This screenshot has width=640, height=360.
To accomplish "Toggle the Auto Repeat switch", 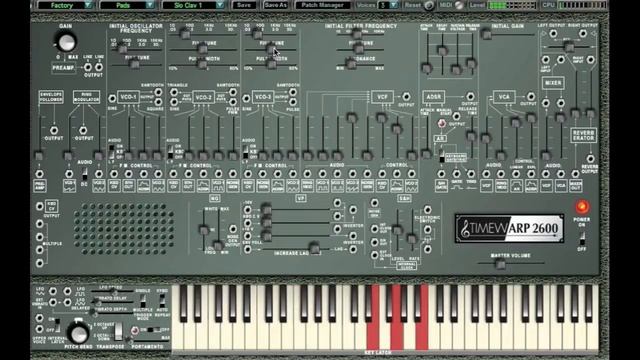I will tap(162, 301).
